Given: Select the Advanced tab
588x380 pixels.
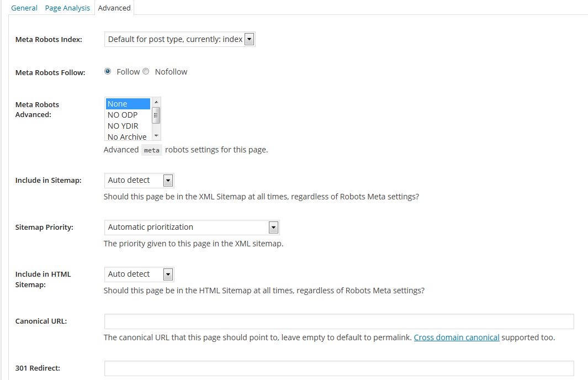Looking at the screenshot, I should click(114, 8).
